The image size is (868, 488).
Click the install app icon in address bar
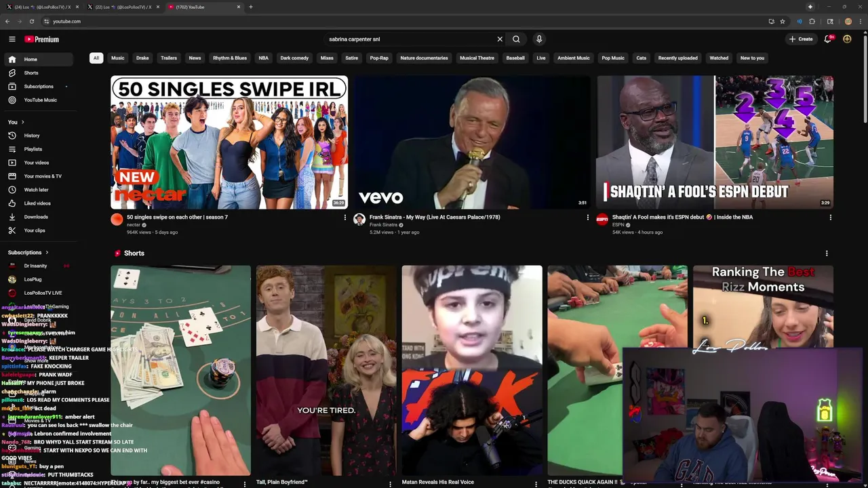point(771,21)
